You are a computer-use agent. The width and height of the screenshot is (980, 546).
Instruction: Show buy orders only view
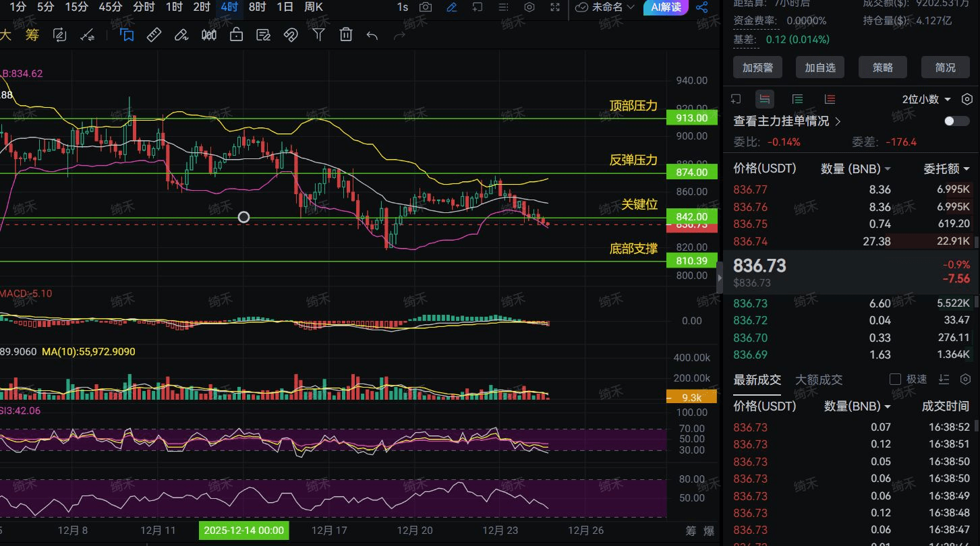point(798,99)
